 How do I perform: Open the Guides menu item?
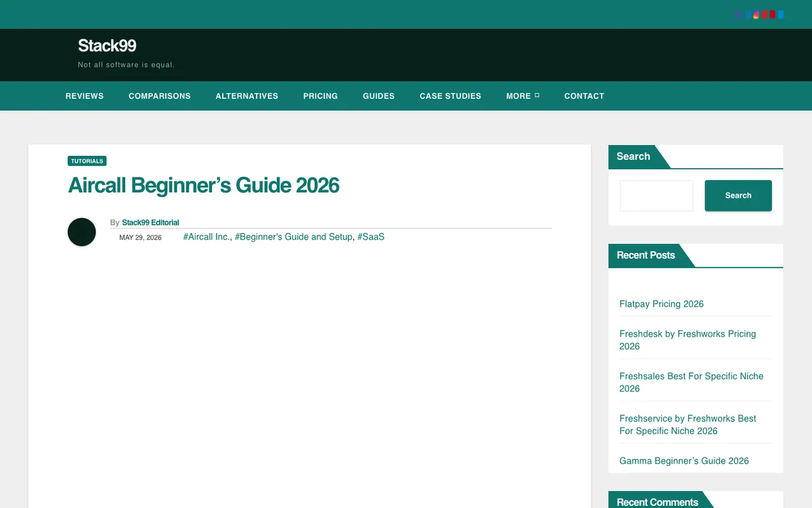click(x=379, y=96)
